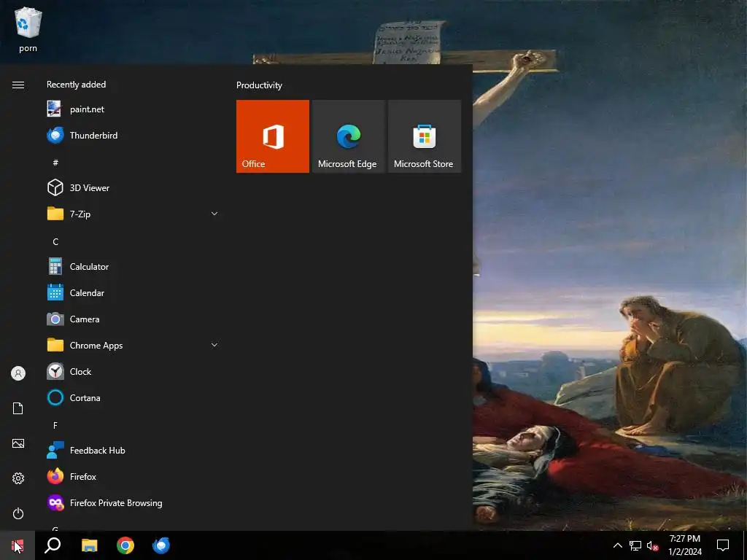747x560 pixels.
Task: Open Thunderbird from the taskbar
Action: [161, 545]
